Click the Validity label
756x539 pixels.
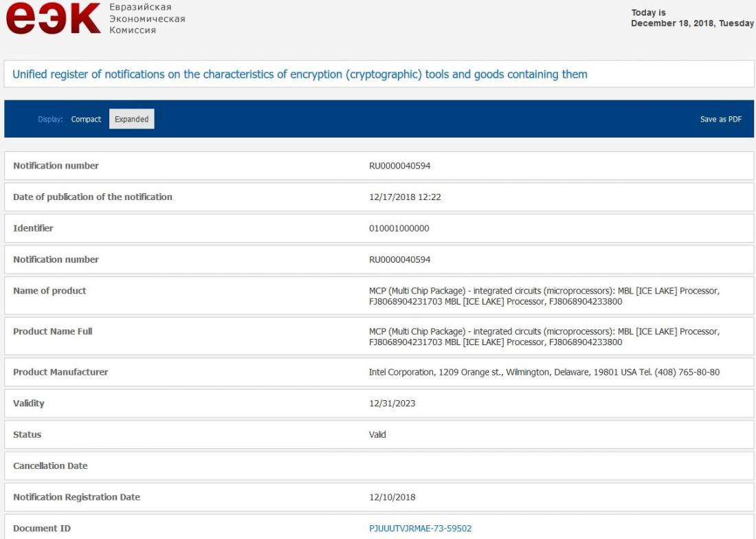click(28, 403)
